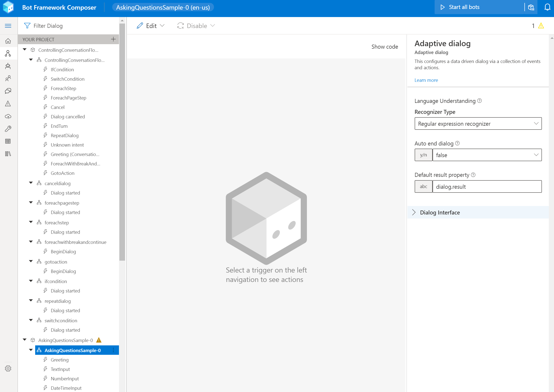Screen dimensions: 554x392
Task: Open Publish via cloud upload icon
Action: coord(9,116)
